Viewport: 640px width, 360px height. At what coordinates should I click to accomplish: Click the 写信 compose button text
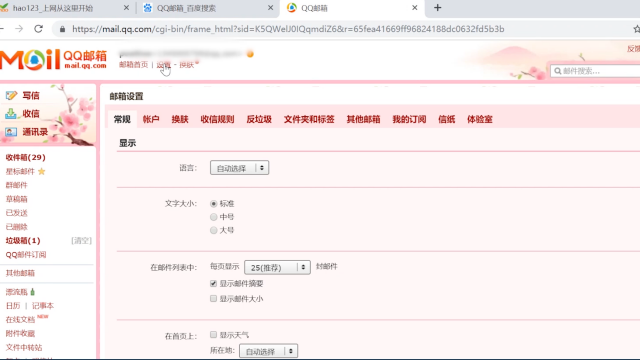[x=31, y=96]
